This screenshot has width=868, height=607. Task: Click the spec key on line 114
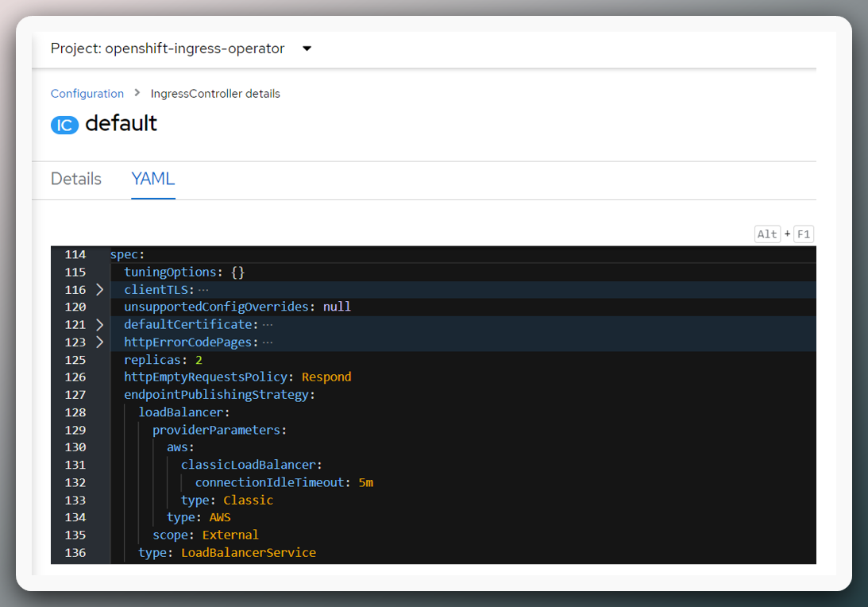click(x=124, y=255)
